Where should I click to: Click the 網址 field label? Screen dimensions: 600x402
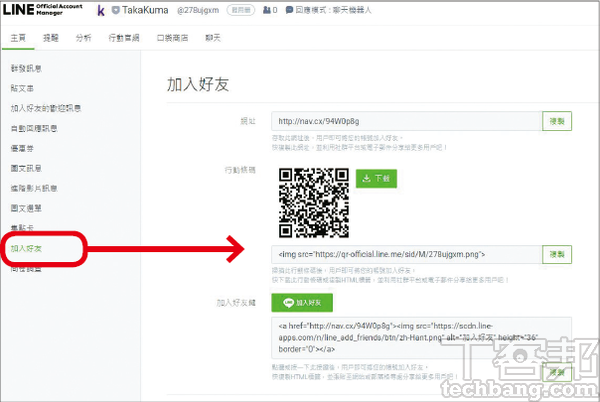248,121
